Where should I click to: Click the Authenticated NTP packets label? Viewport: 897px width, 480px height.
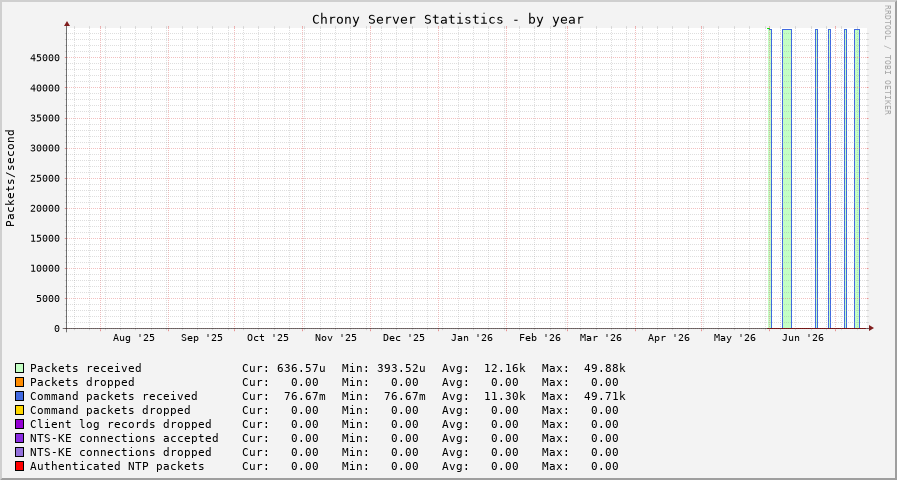(117, 466)
